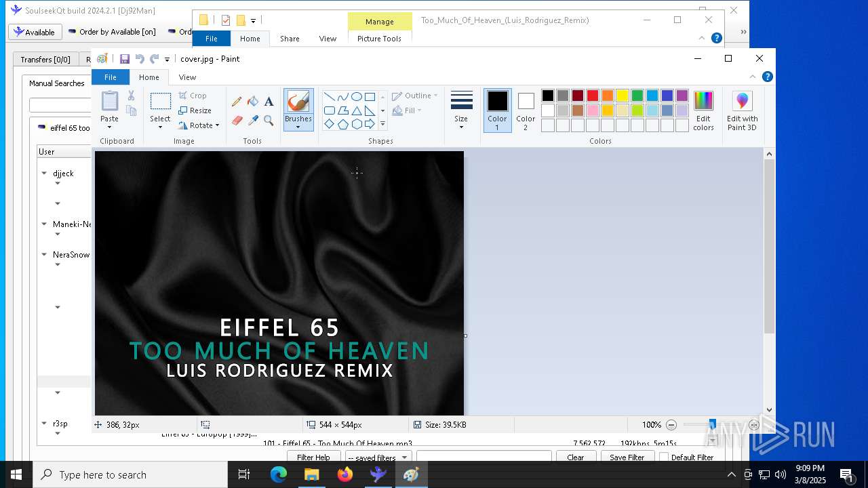Choose the Line shape
Viewport: 868px width, 488px height.
(330, 96)
